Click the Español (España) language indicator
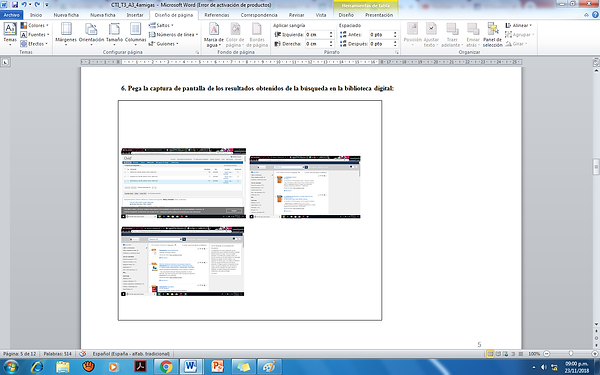The image size is (600, 375). click(131, 354)
